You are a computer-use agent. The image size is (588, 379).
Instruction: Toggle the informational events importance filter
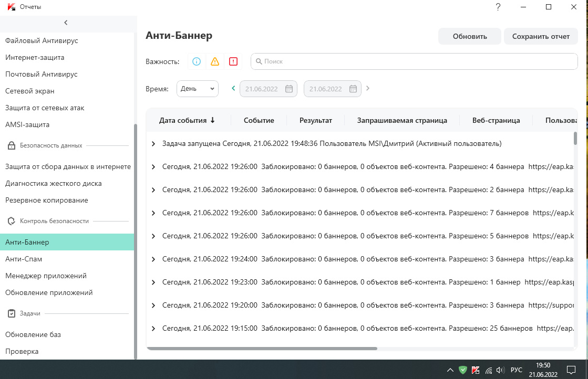(x=197, y=61)
